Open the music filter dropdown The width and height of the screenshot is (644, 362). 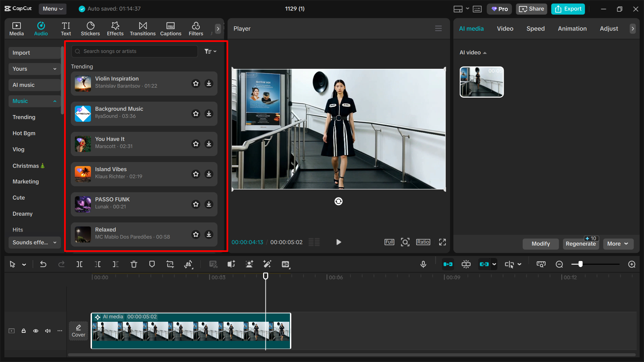point(210,51)
